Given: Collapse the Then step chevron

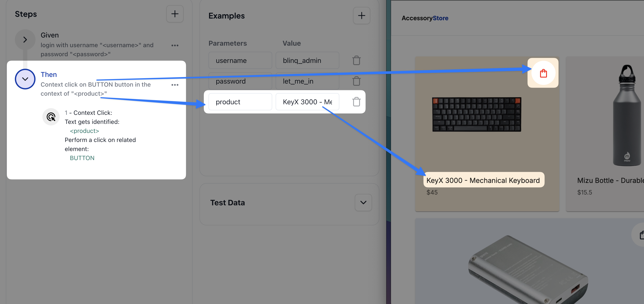Looking at the screenshot, I should [25, 79].
